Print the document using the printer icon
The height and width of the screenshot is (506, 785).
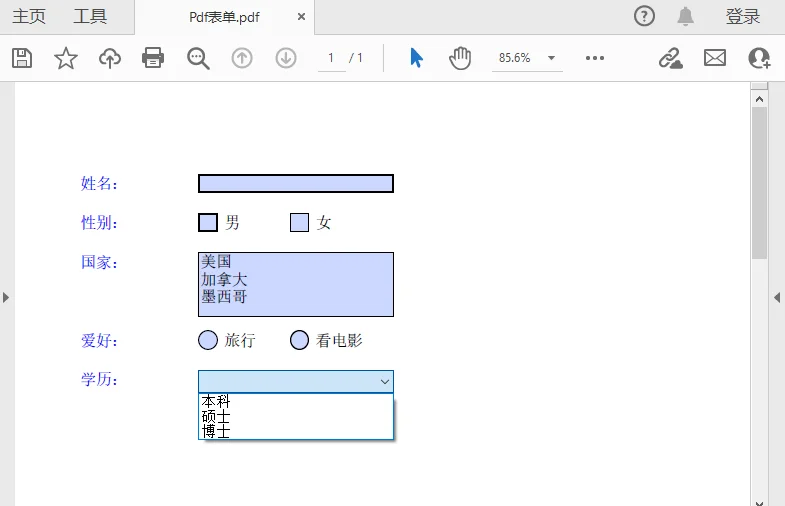(x=153, y=58)
